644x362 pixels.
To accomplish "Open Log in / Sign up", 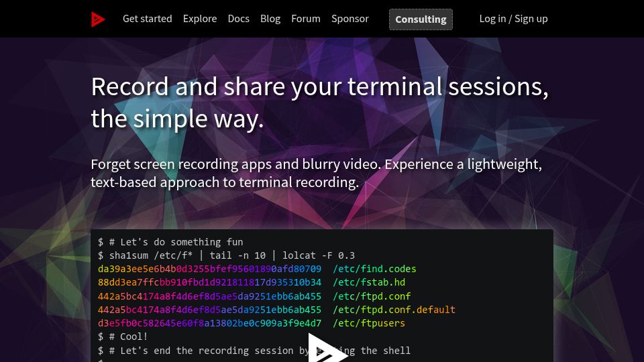I will tap(513, 19).
